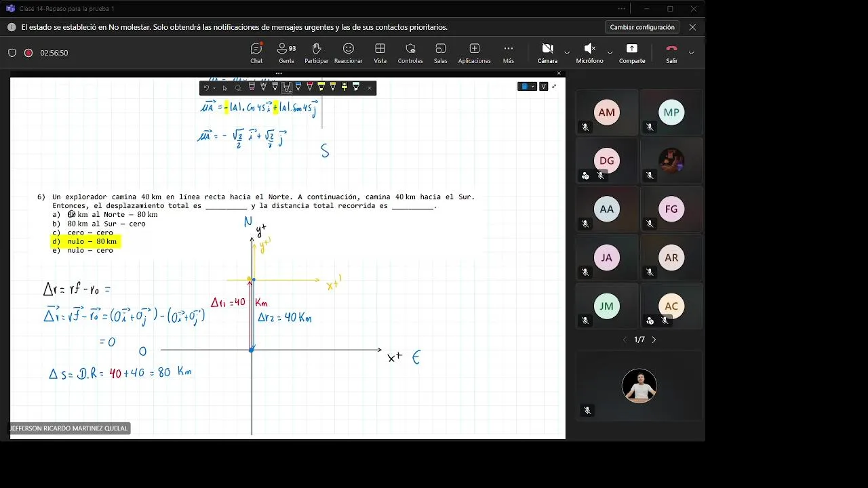Raise hand with Participar
Image resolution: width=868 pixels, height=488 pixels.
(317, 53)
